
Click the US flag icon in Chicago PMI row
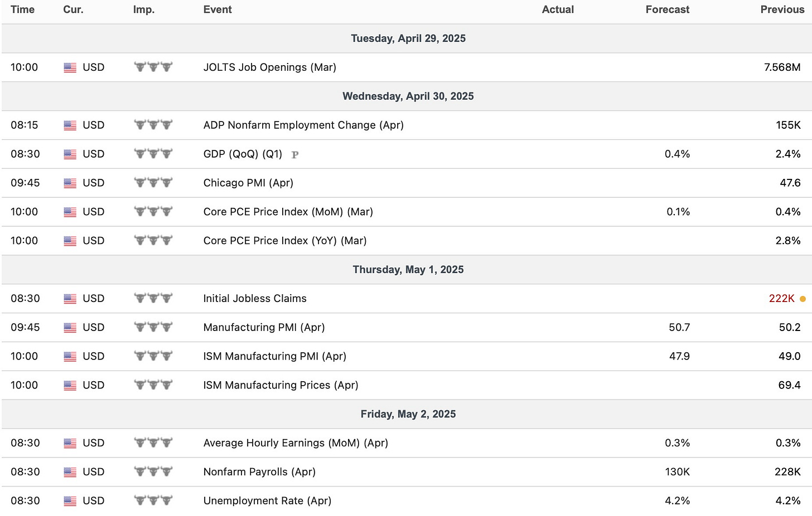pyautogui.click(x=70, y=183)
